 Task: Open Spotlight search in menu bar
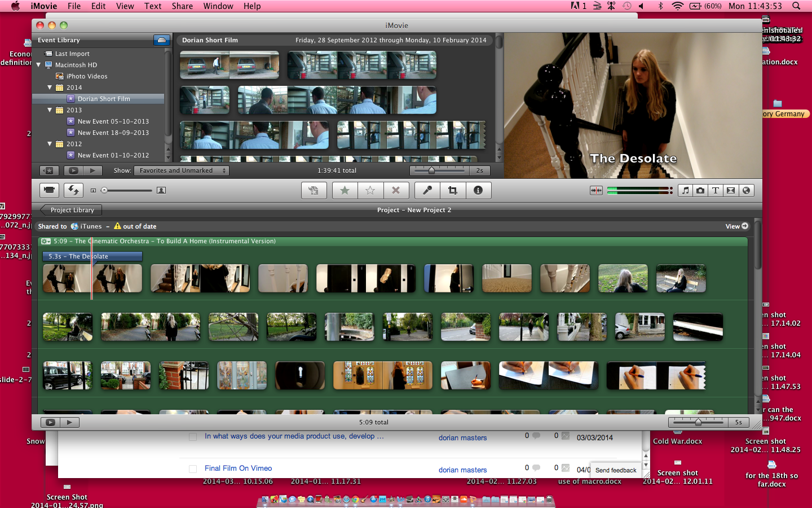tap(796, 6)
